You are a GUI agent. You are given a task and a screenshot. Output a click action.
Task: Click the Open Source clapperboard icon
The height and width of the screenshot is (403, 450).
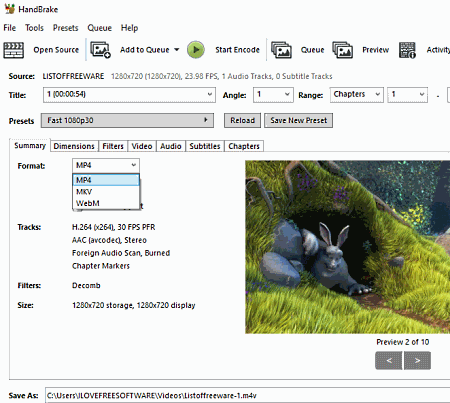pyautogui.click(x=13, y=50)
